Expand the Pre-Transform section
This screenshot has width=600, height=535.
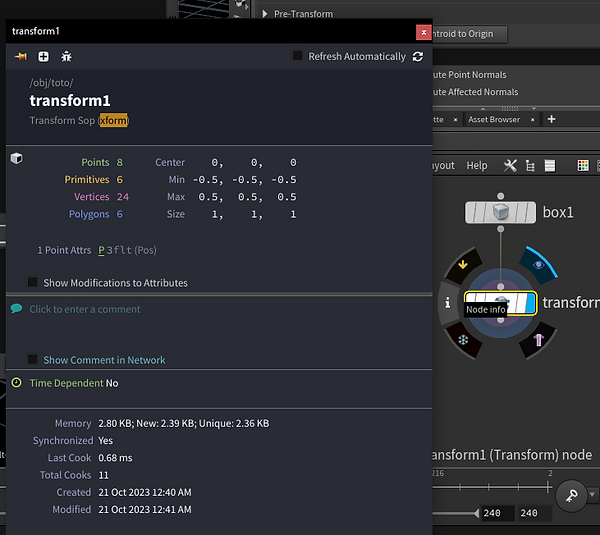(x=264, y=14)
